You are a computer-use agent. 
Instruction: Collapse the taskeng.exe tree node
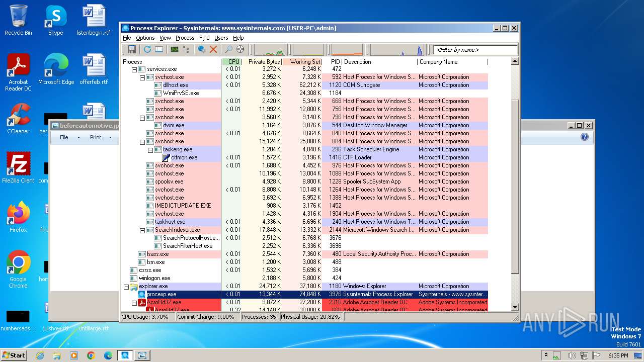coord(150,150)
